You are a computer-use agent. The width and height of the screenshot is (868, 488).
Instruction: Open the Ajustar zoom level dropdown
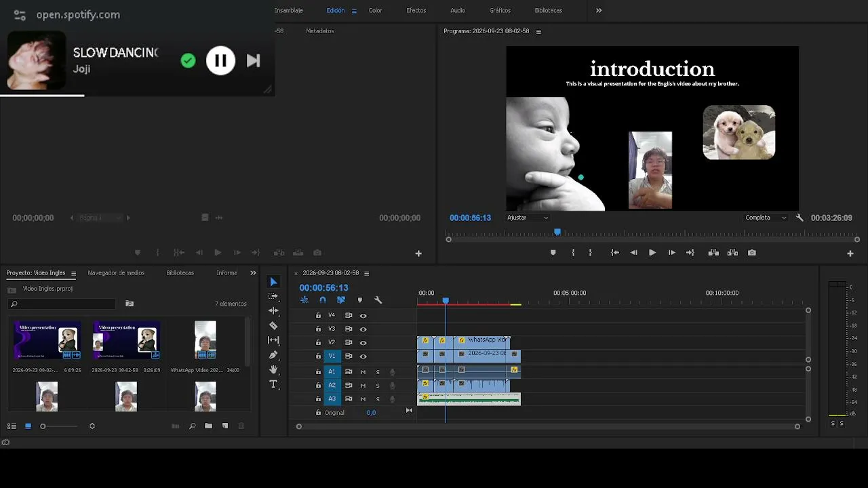[528, 218]
